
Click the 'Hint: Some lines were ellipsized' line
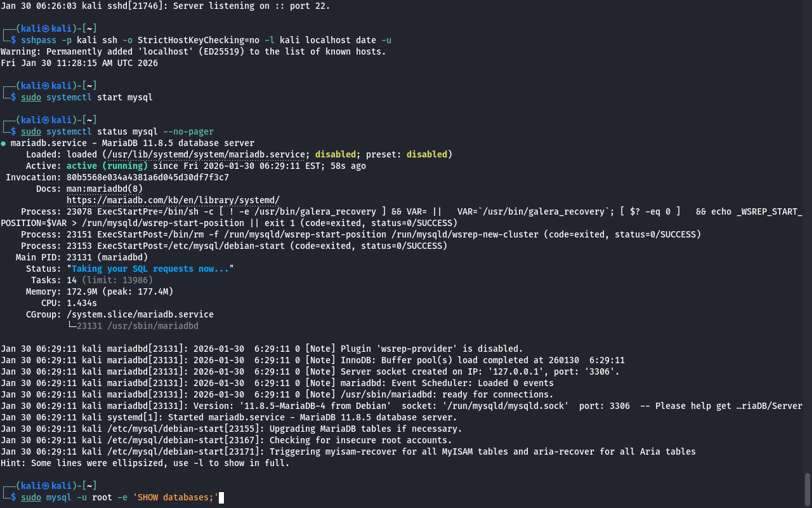(x=145, y=463)
